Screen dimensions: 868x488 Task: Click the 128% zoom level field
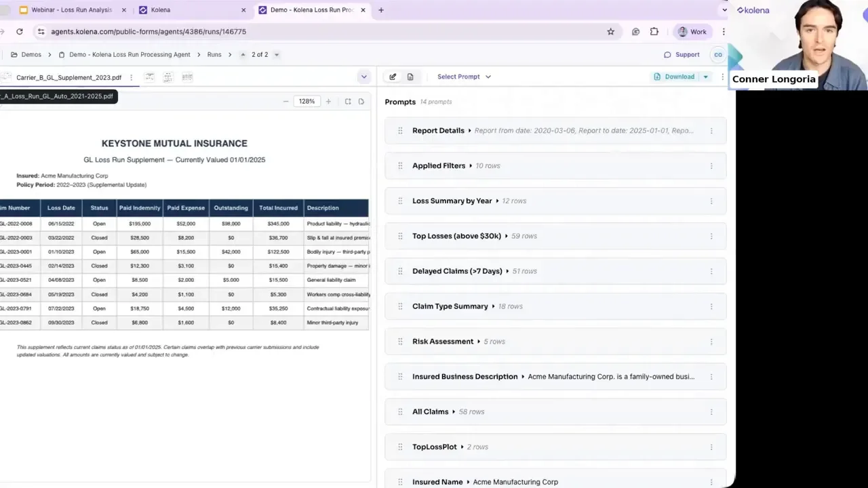307,101
